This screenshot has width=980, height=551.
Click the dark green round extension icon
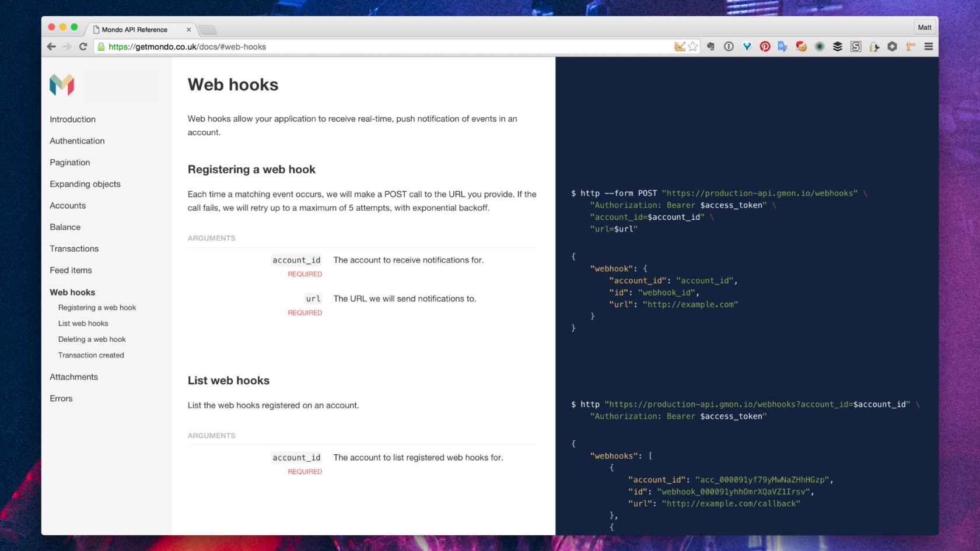pyautogui.click(x=820, y=47)
